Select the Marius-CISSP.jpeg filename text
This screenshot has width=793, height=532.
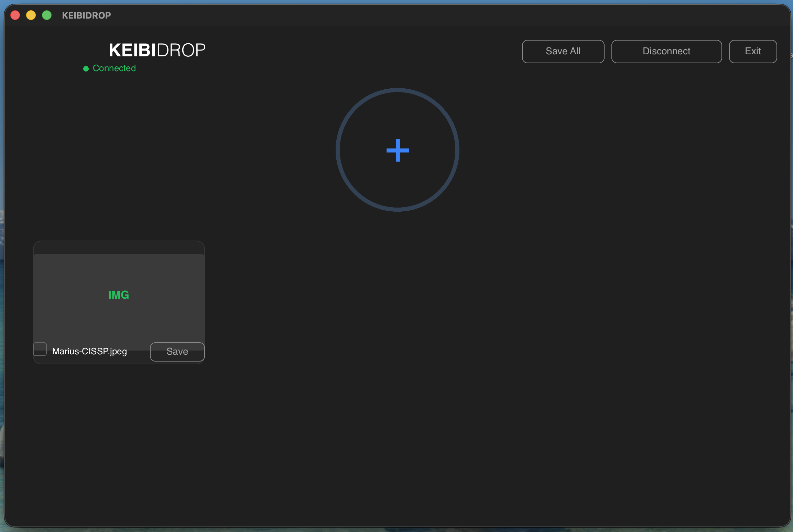pos(89,351)
